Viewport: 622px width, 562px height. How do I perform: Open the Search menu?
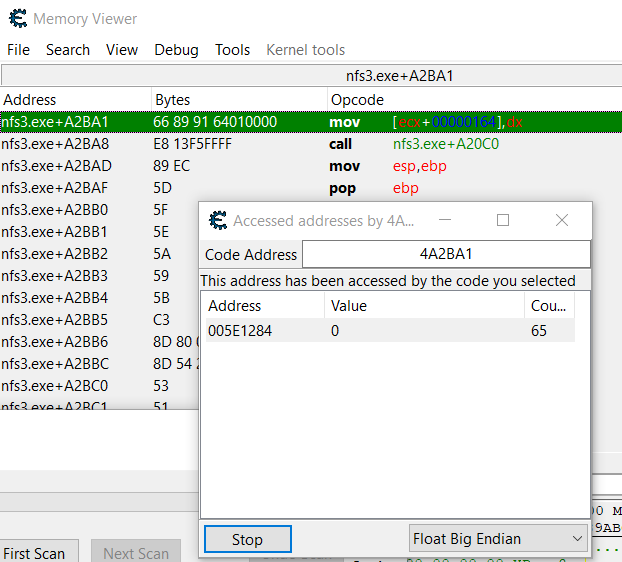coord(68,50)
